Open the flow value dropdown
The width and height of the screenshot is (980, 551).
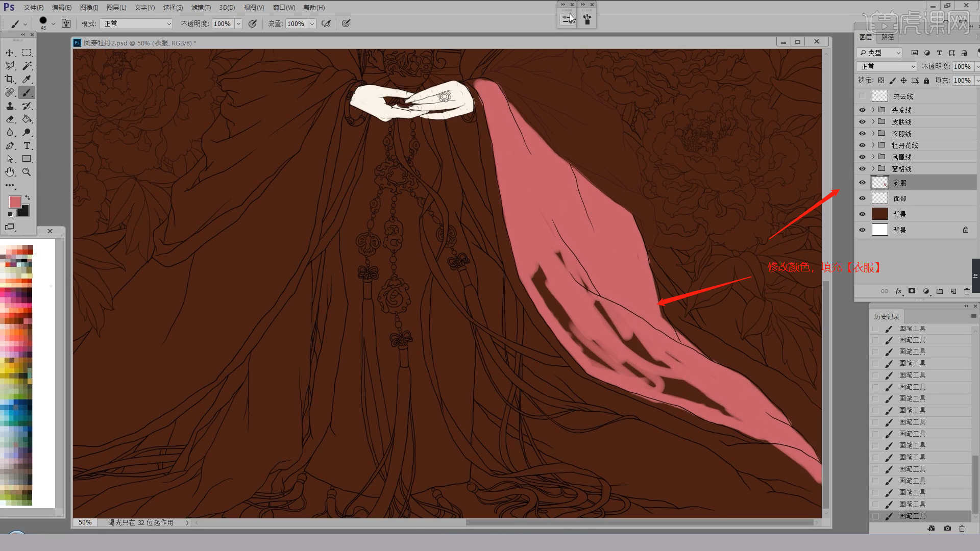312,23
